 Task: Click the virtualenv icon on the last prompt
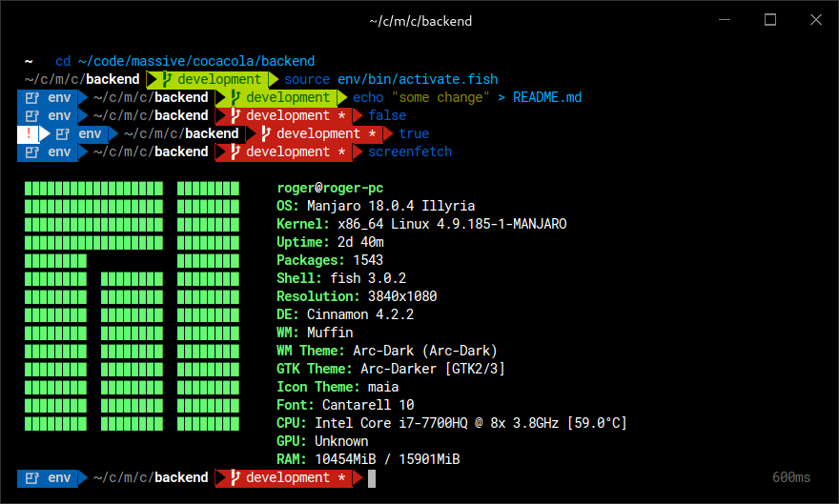coord(32,478)
